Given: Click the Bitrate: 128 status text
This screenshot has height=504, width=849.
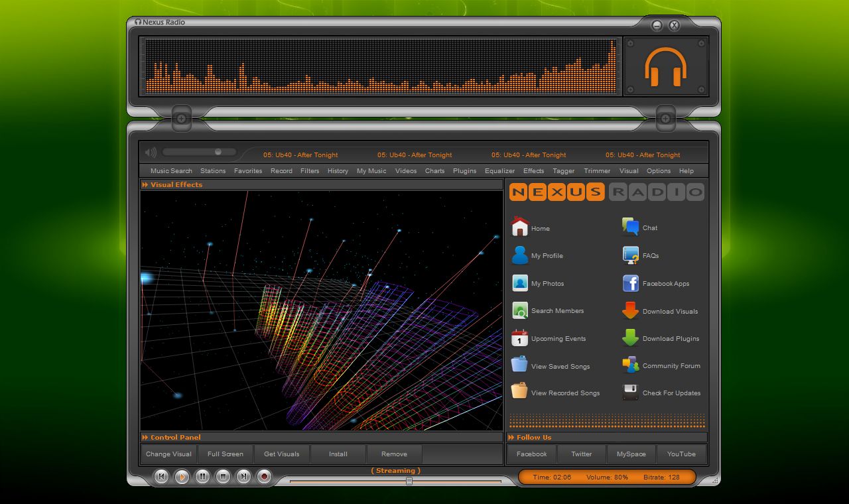Looking at the screenshot, I should [661, 477].
